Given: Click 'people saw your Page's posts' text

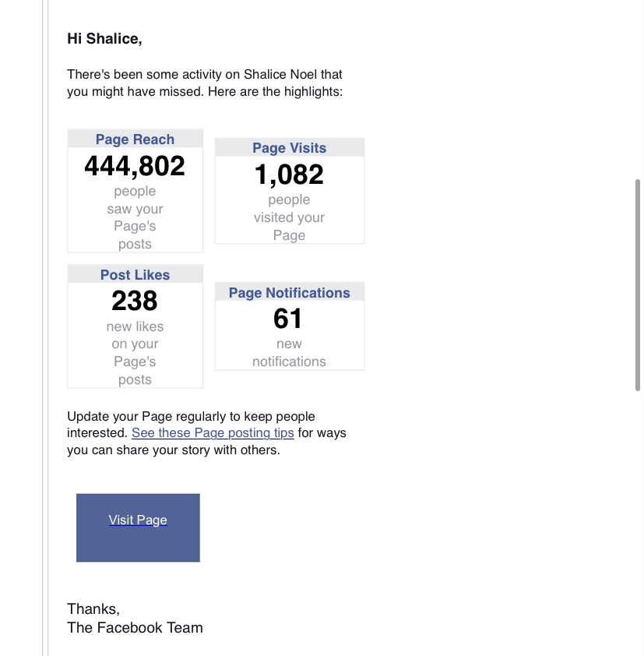Looking at the screenshot, I should pyautogui.click(x=135, y=217).
